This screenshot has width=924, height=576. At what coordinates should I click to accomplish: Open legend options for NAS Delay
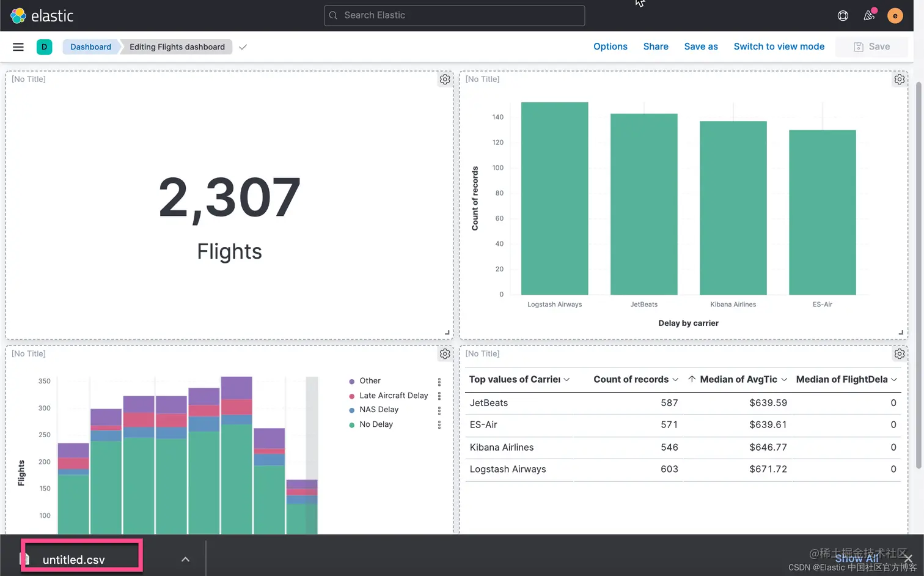coord(439,410)
